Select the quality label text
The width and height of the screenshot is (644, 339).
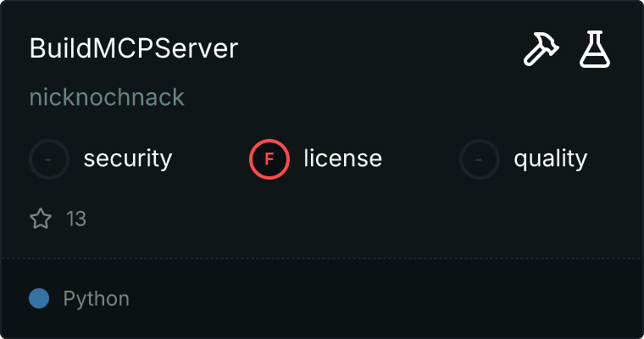pos(550,158)
